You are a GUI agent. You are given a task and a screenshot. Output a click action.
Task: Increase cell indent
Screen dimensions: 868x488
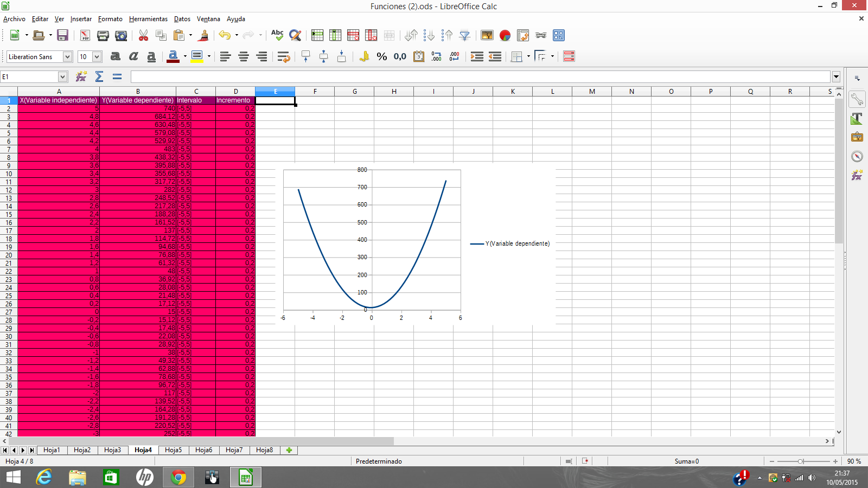477,56
